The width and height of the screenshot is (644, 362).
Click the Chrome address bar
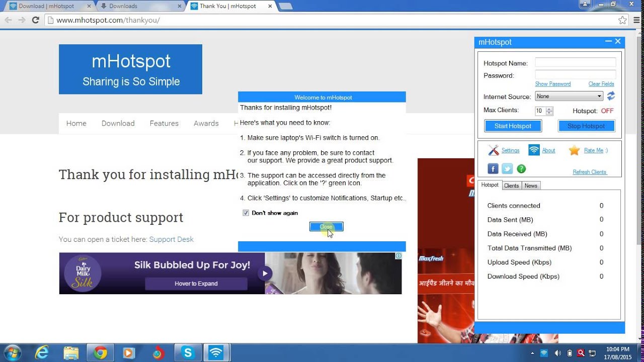(x=332, y=20)
